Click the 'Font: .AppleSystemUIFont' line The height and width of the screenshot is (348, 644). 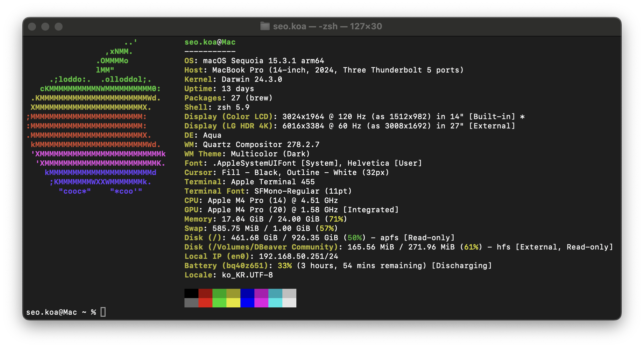pos(303,163)
